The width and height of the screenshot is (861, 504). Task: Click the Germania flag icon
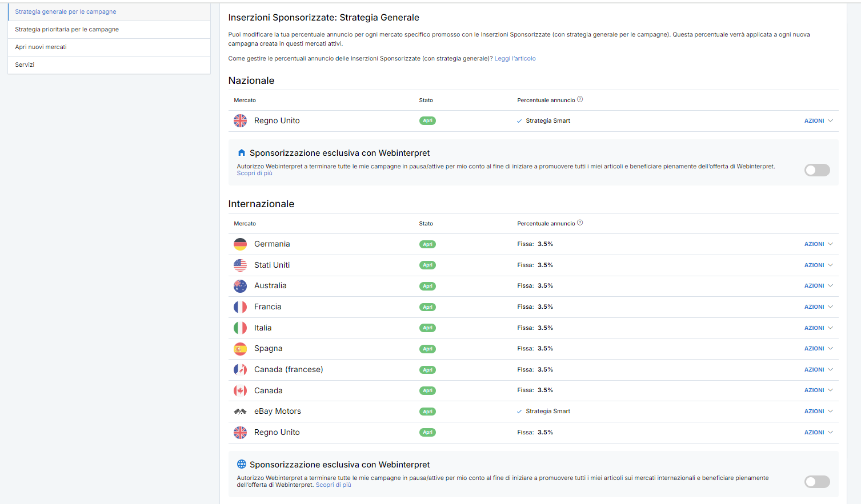pos(240,244)
